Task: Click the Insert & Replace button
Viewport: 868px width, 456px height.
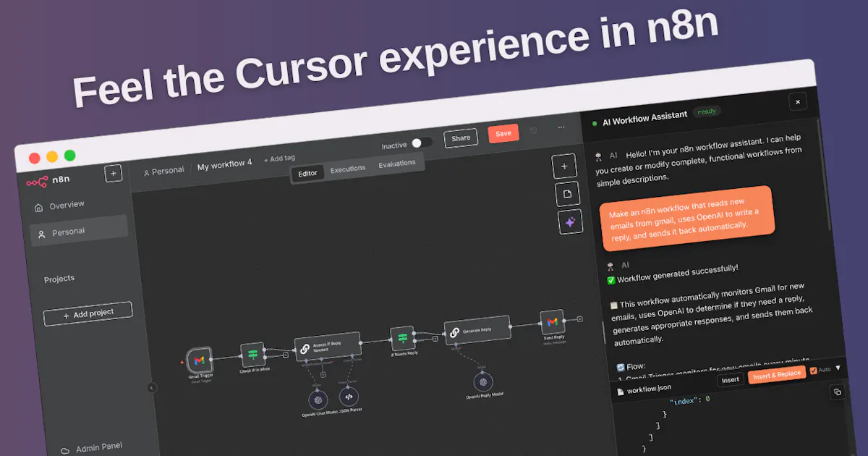Action: point(777,374)
